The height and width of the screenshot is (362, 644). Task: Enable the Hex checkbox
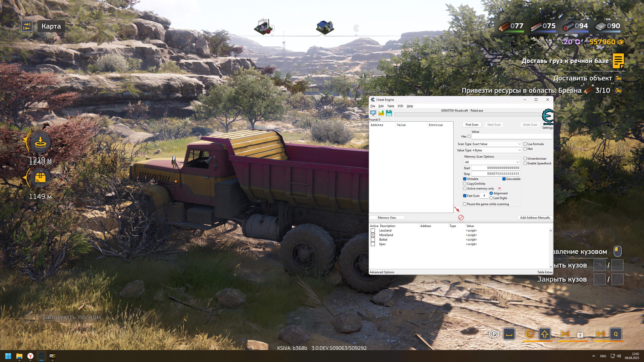click(469, 136)
